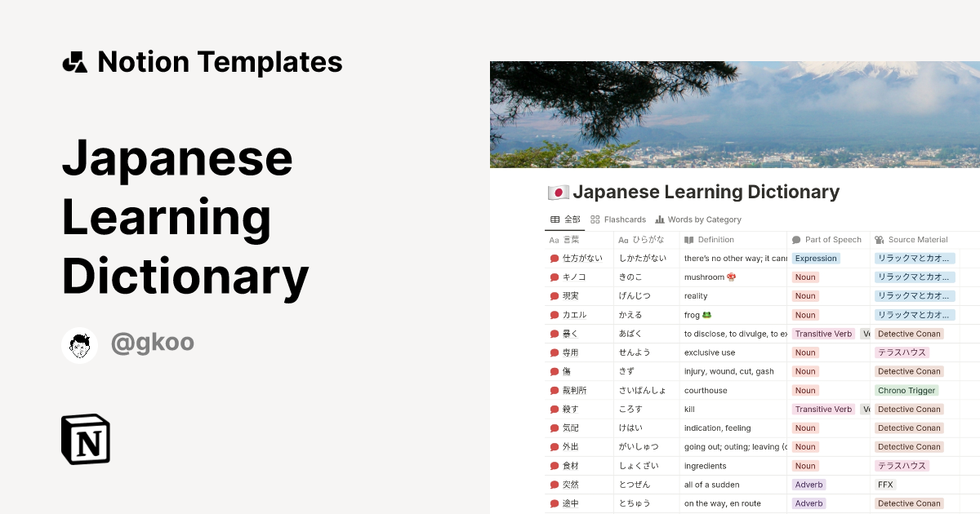Click the gallery icon next to Flashcards

point(596,219)
